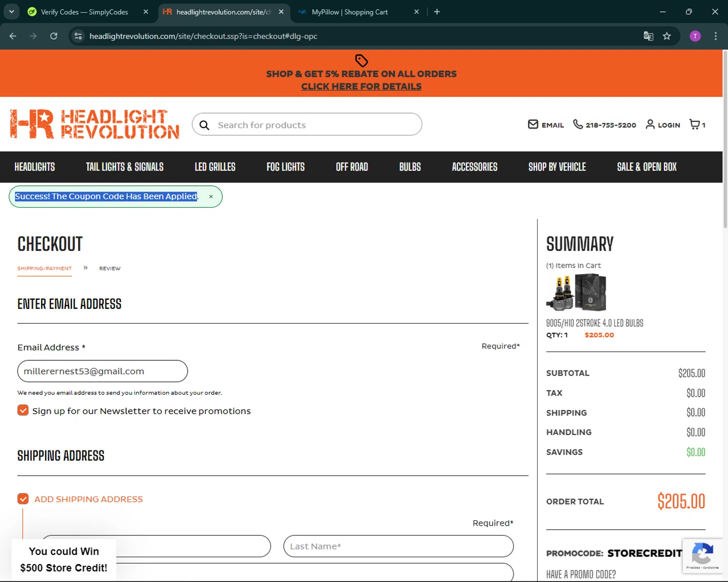The width and height of the screenshot is (728, 582).
Task: Click the reCAPTCHA badge
Action: [702, 556]
